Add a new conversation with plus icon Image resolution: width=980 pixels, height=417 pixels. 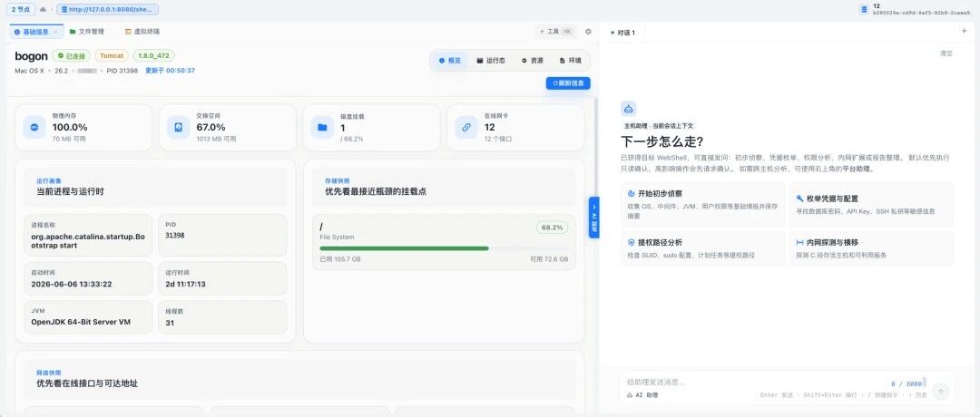964,31
